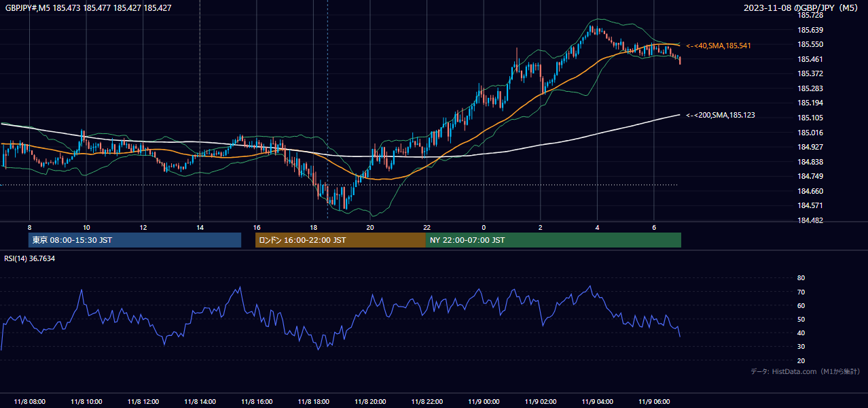This screenshot has width=868, height=408.
Task: Click price axis value 185.639
Action: click(810, 30)
